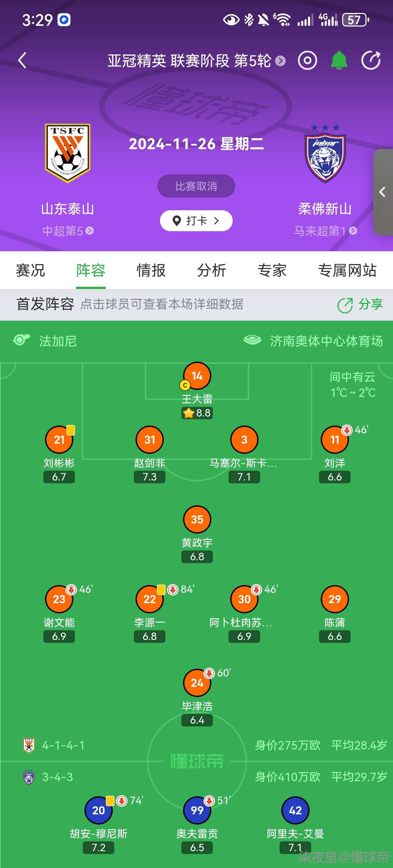This screenshot has height=868, width=393.
Task: Open Shandong Taishan team logo
Action: 68,153
